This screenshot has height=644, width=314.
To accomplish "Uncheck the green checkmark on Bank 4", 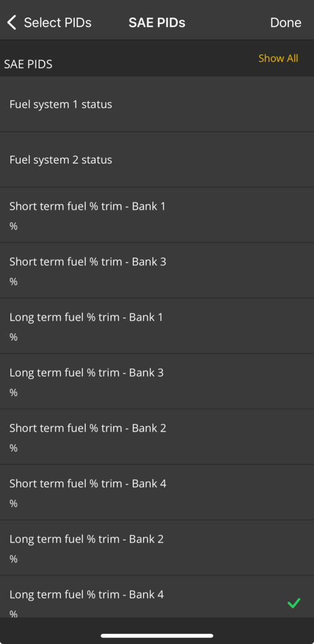I will (x=293, y=603).
